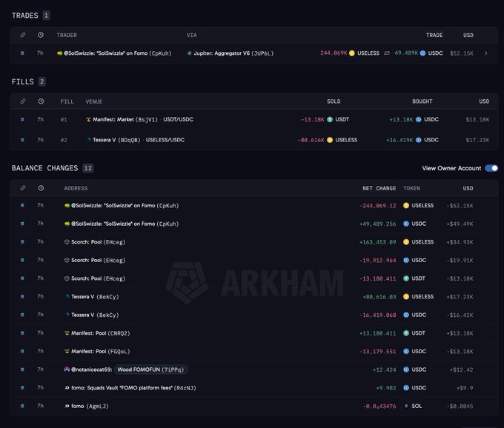Click the notanicecat69 avatar icon
Screen dimensions: 504x428
point(67,370)
